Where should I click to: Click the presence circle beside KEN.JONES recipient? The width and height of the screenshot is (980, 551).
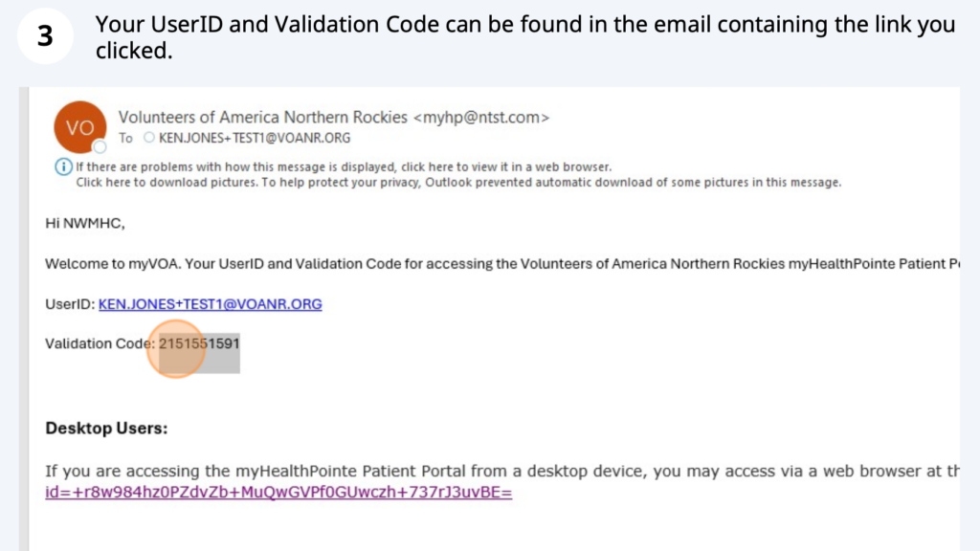[x=148, y=138]
